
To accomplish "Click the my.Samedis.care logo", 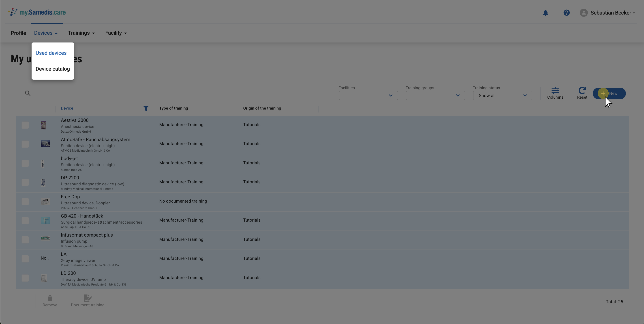I will coord(37,12).
